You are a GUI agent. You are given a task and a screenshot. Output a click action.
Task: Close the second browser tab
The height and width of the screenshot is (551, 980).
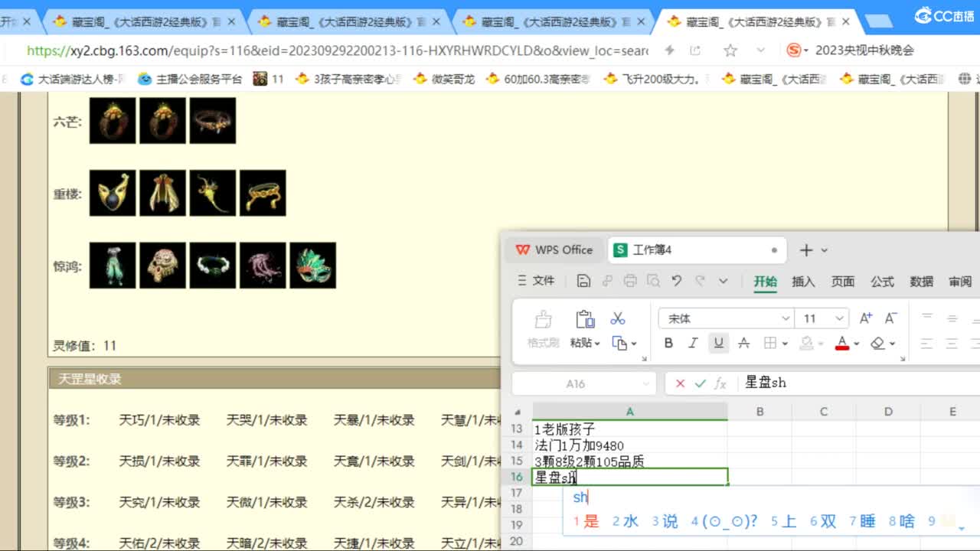(x=231, y=22)
